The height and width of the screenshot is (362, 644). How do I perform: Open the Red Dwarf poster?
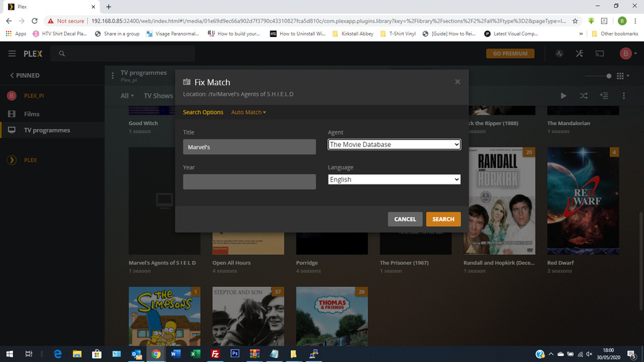pyautogui.click(x=583, y=201)
